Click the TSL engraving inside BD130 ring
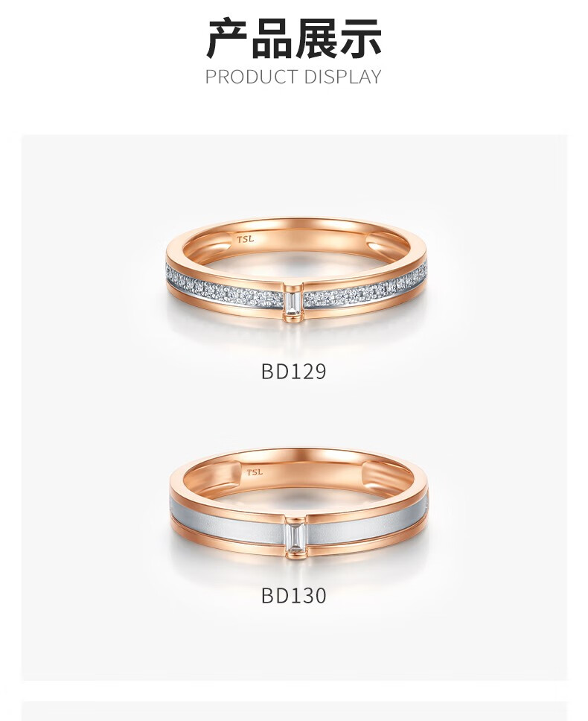Screen dimensions: 588x721 pos(255,472)
